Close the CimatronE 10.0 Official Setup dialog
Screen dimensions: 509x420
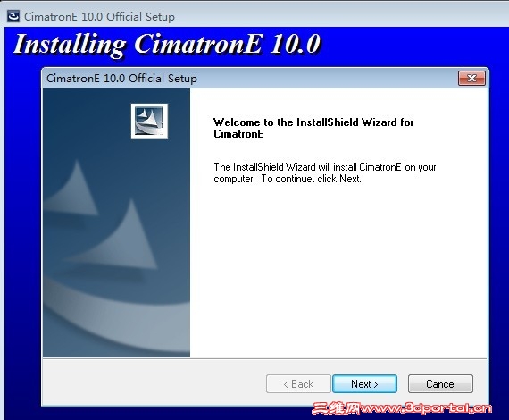(471, 79)
